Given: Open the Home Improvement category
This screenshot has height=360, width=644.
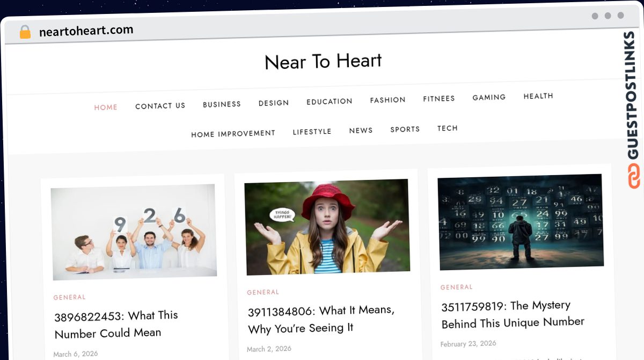Looking at the screenshot, I should click(233, 134).
